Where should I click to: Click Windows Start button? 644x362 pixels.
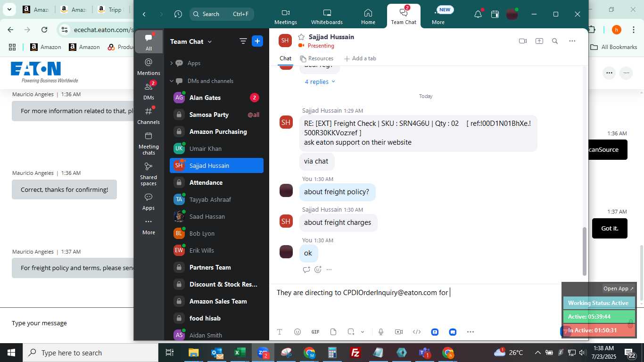(x=11, y=353)
